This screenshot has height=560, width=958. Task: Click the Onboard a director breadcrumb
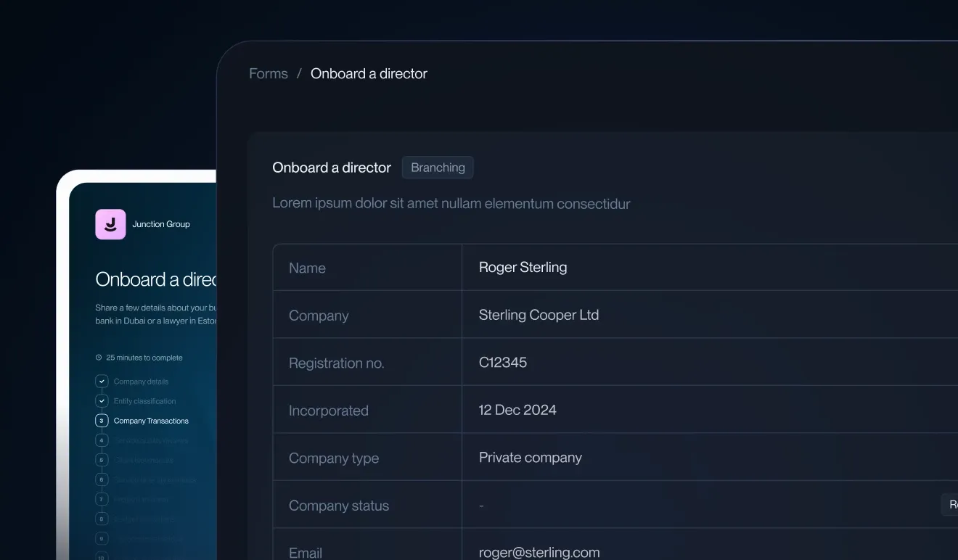369,74
